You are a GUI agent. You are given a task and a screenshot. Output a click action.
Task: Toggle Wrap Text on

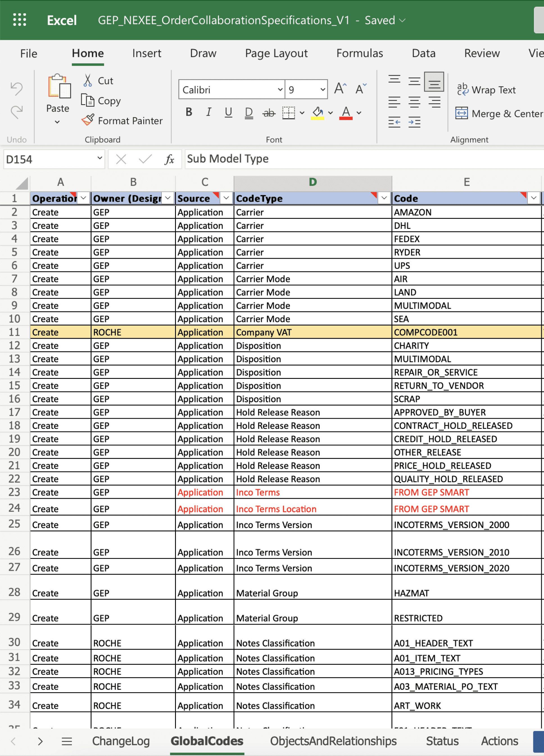(486, 90)
